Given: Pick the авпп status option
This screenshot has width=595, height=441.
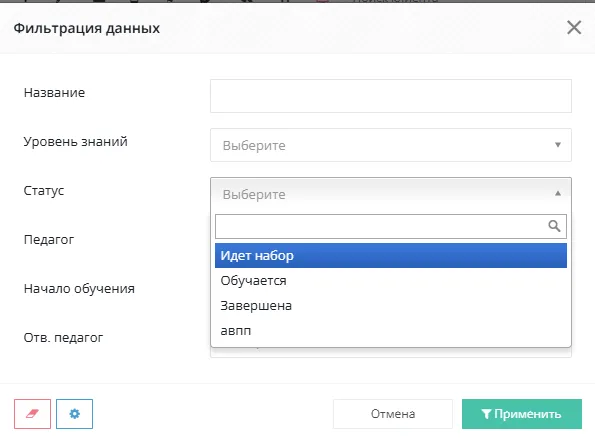Looking at the screenshot, I should (x=391, y=331).
